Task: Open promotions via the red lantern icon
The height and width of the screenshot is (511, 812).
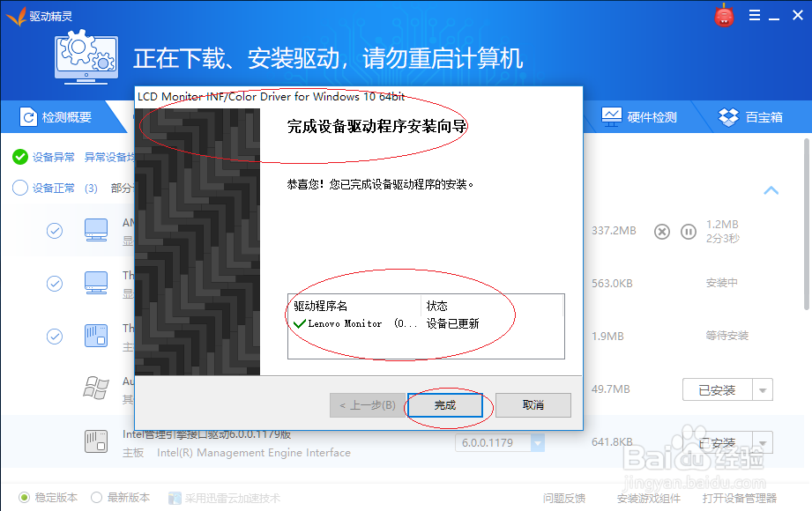Action: (723, 15)
